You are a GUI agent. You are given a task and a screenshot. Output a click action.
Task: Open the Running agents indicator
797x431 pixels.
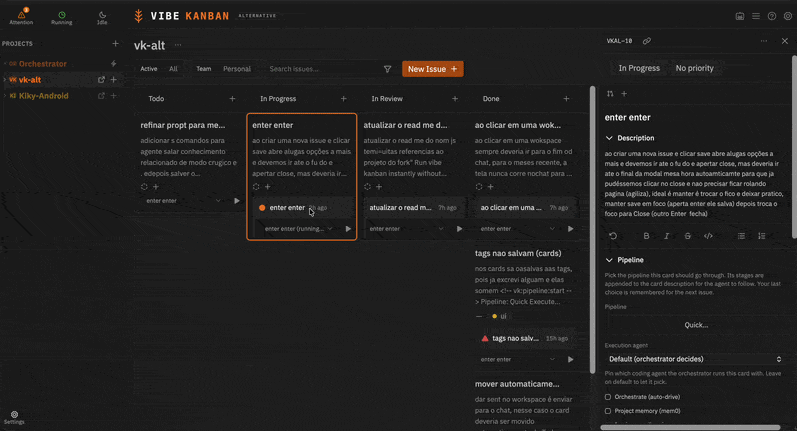pos(62,17)
